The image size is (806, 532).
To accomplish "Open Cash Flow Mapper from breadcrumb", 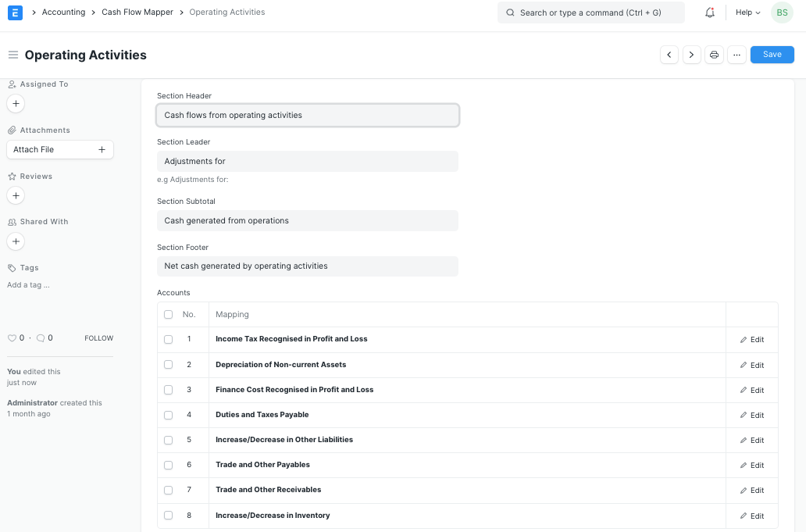I will pyautogui.click(x=137, y=12).
